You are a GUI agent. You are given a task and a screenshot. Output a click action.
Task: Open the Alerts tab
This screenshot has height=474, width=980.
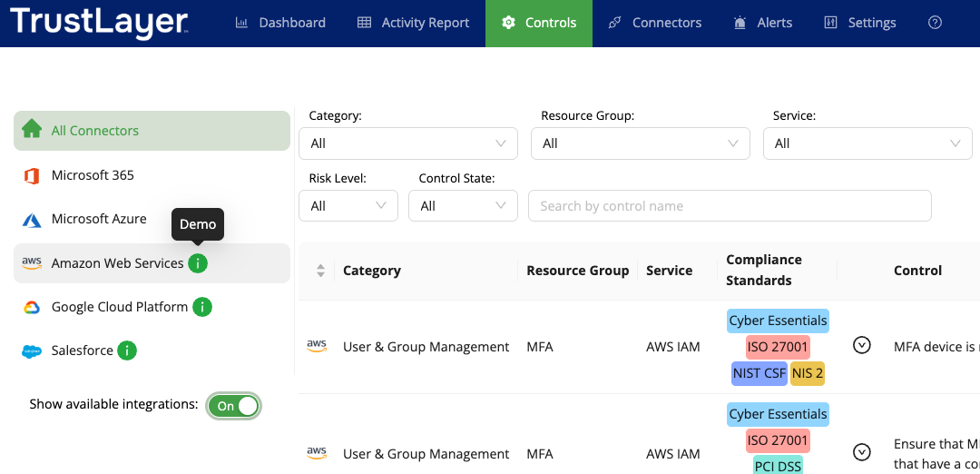pos(763,23)
